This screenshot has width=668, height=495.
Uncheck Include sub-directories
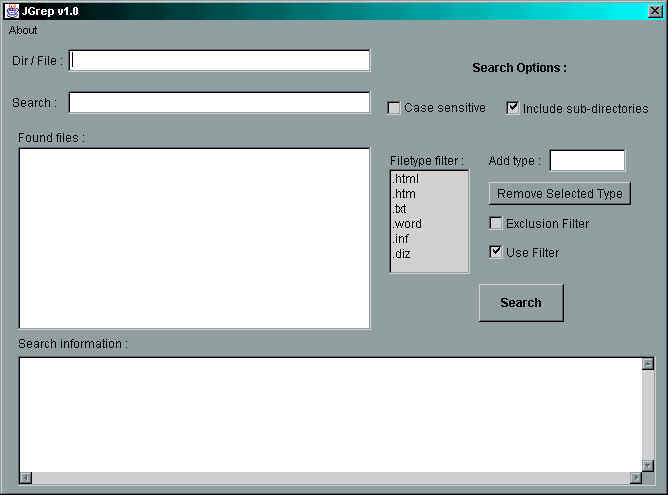point(513,108)
